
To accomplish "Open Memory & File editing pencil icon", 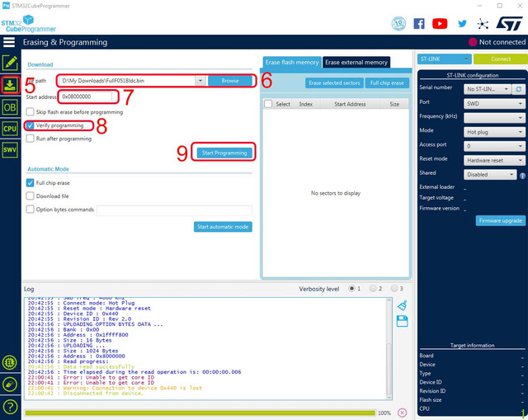I will 10,63.
